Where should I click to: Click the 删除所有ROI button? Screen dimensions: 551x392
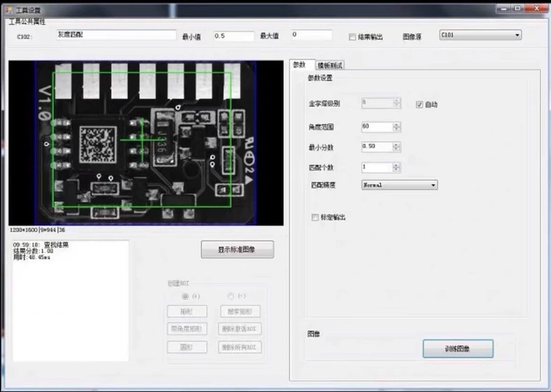[x=240, y=347]
